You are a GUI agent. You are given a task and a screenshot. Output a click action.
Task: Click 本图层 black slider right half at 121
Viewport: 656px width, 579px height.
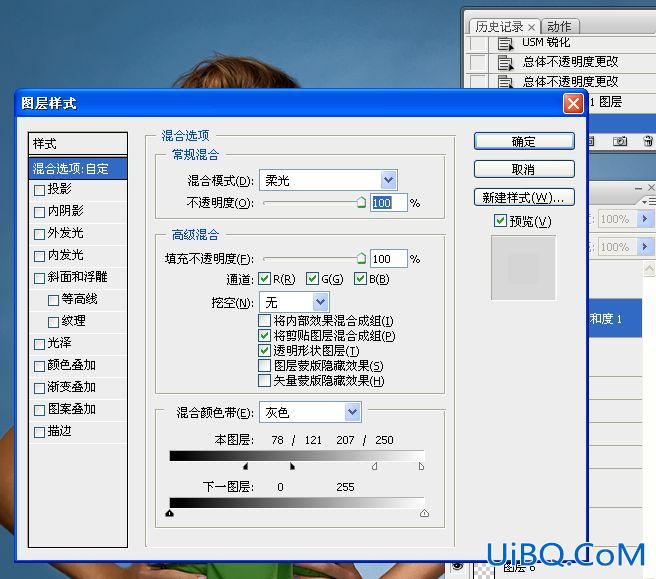coord(292,466)
